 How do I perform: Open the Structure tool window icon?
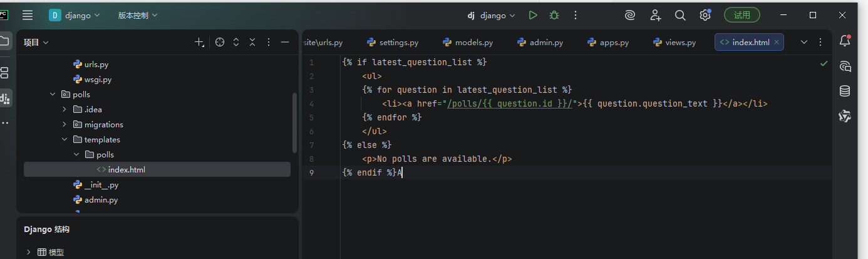[4, 73]
